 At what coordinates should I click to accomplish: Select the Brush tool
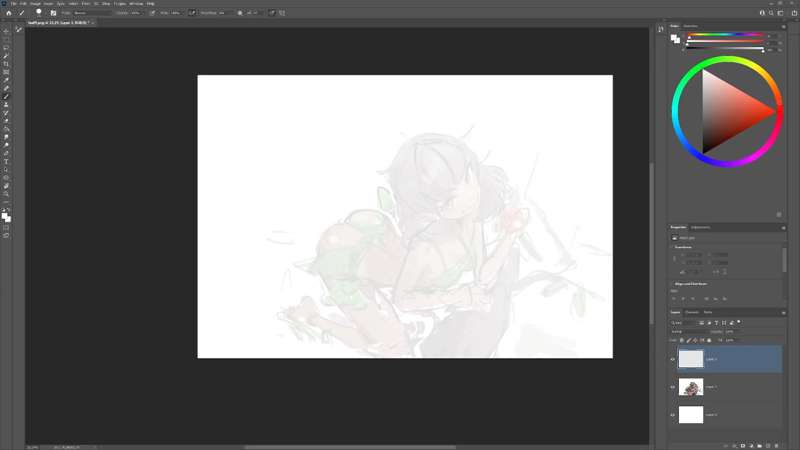6,96
